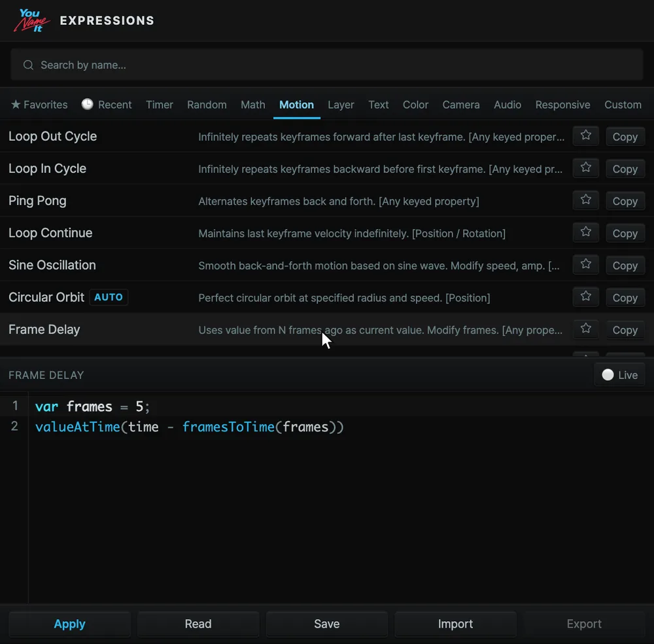Open the Custom tab

tap(623, 104)
